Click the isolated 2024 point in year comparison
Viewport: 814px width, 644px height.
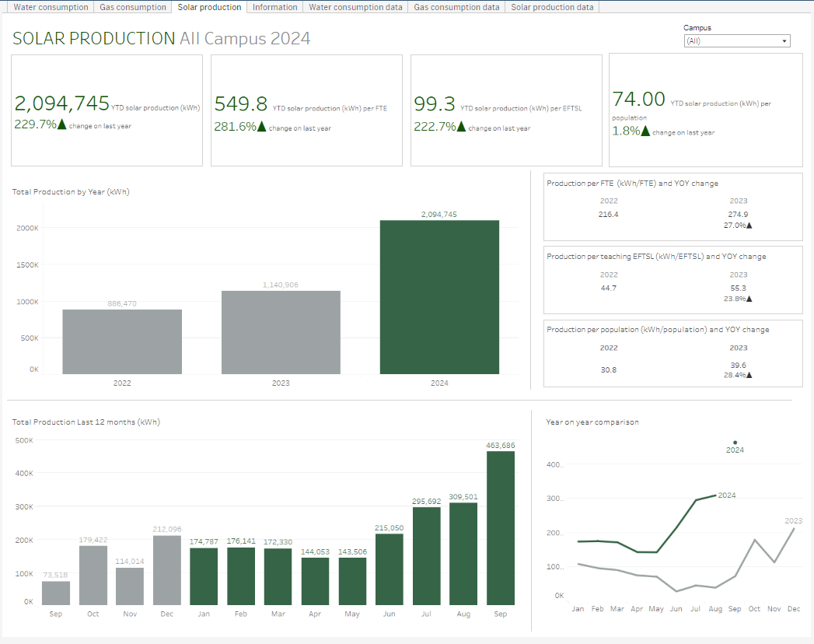pos(735,443)
